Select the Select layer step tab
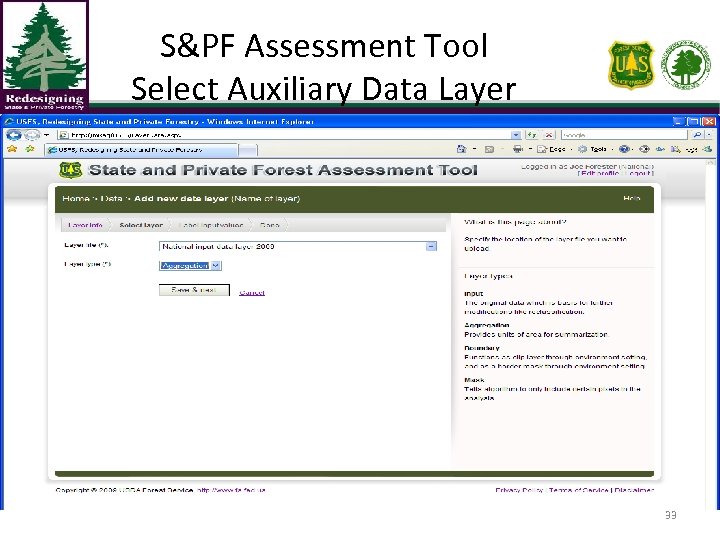720x540 pixels. 141,225
